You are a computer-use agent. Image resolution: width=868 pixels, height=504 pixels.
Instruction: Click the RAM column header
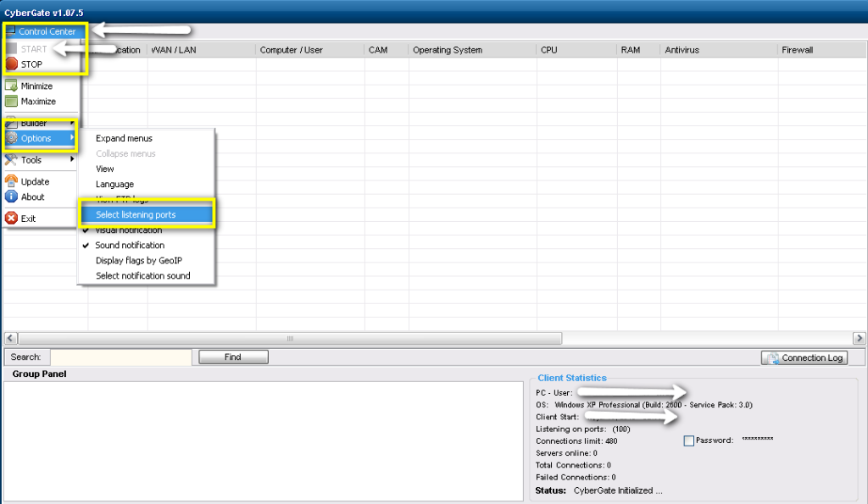point(638,50)
